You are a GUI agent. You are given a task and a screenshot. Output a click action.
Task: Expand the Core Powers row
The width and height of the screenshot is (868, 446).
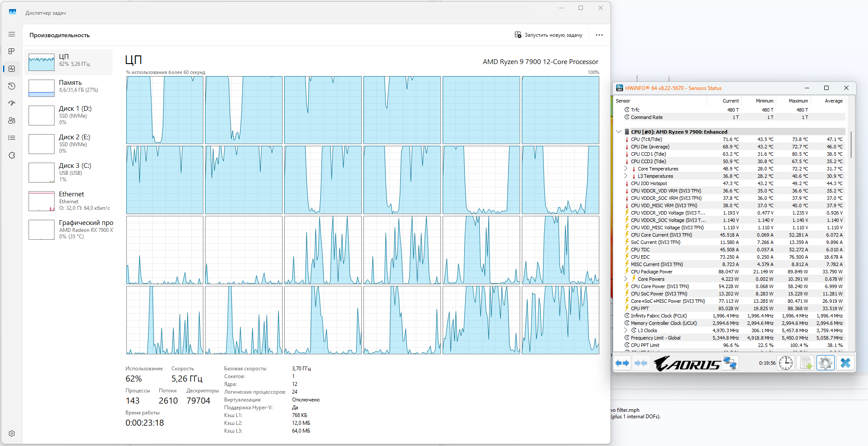pyautogui.click(x=626, y=279)
